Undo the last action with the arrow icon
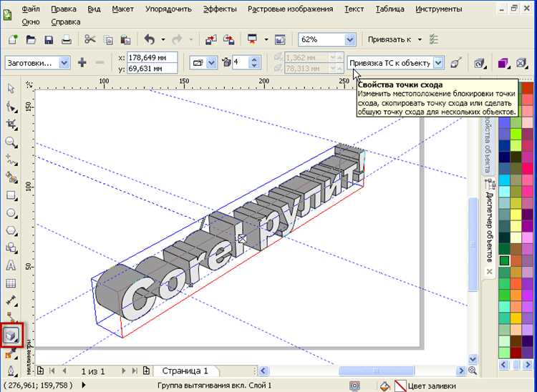This screenshot has height=392, width=537. pyautogui.click(x=150, y=39)
